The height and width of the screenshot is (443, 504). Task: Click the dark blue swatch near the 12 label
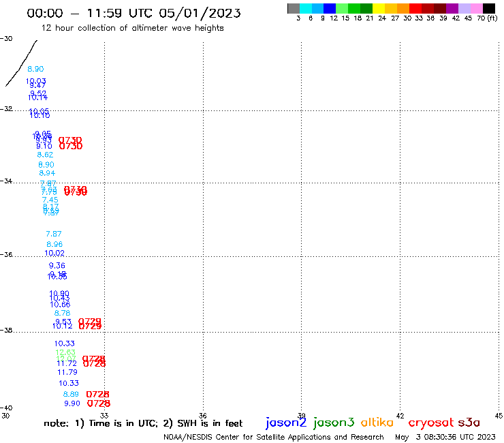coord(330,8)
